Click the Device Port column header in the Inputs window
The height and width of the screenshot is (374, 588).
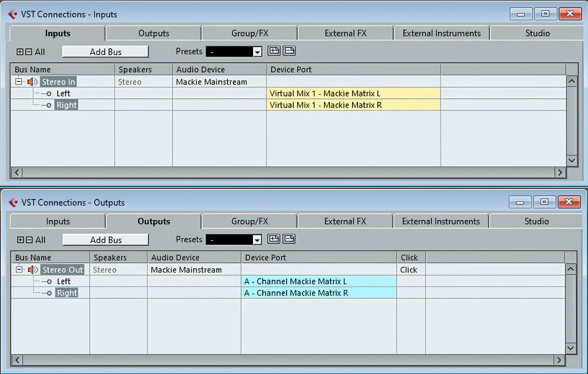(354, 70)
